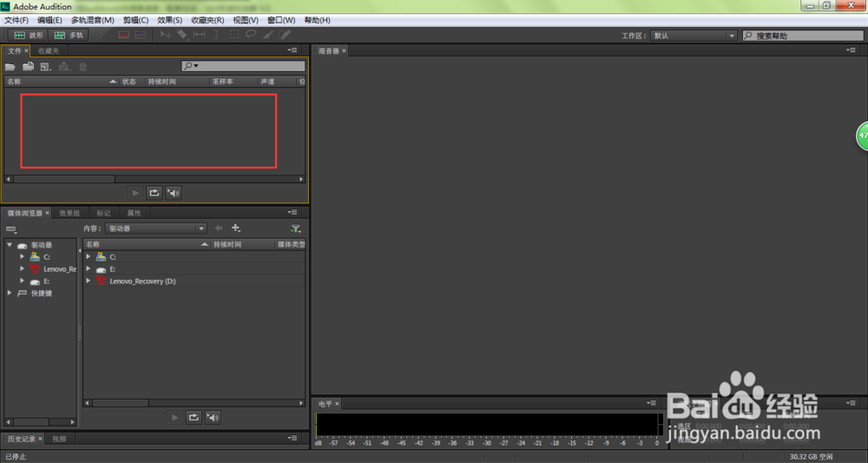The image size is (868, 463).
Task: Toggle auto-play speaker in 文件 panel
Action: [x=174, y=193]
